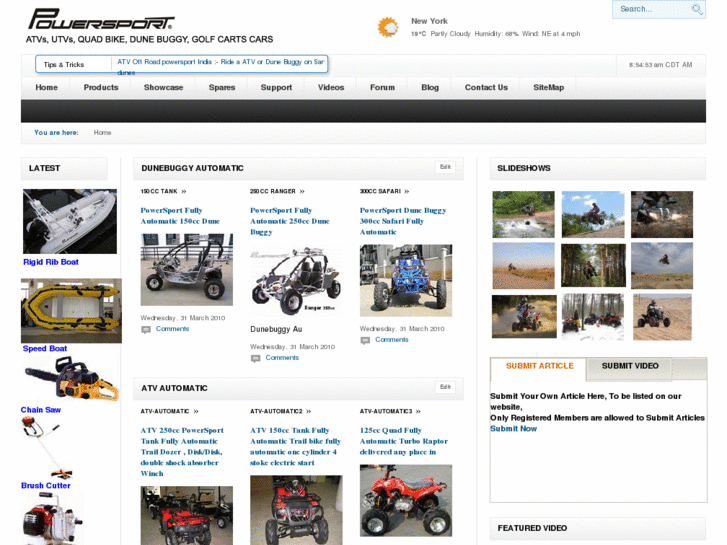Image resolution: width=727 pixels, height=545 pixels.
Task: Open the Products menu
Action: [x=101, y=87]
